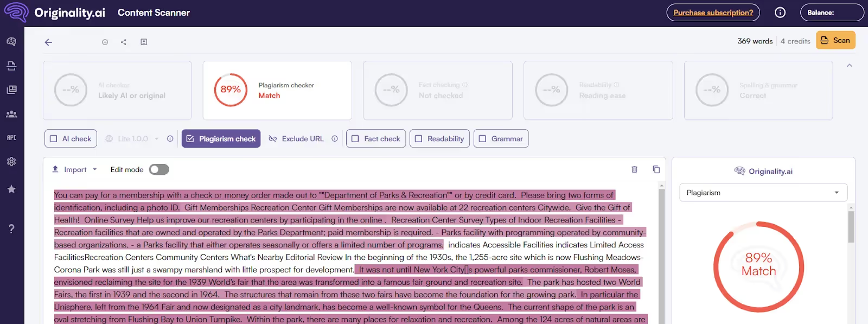Image resolution: width=868 pixels, height=324 pixels.
Task: Open the API section in sidebar
Action: (x=11, y=138)
